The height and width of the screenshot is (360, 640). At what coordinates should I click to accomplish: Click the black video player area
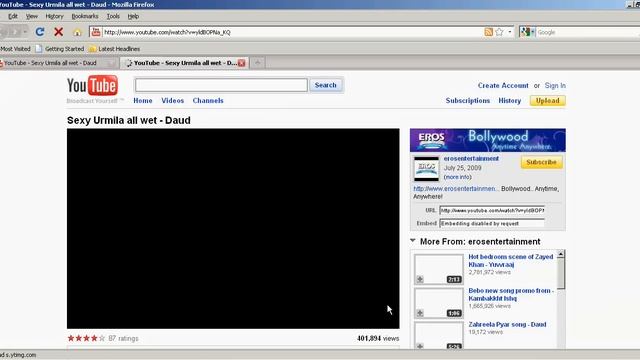coord(233,229)
